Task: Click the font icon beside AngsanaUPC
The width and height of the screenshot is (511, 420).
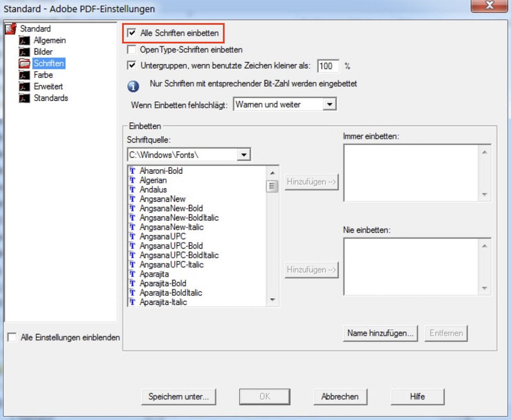Action: coord(132,236)
